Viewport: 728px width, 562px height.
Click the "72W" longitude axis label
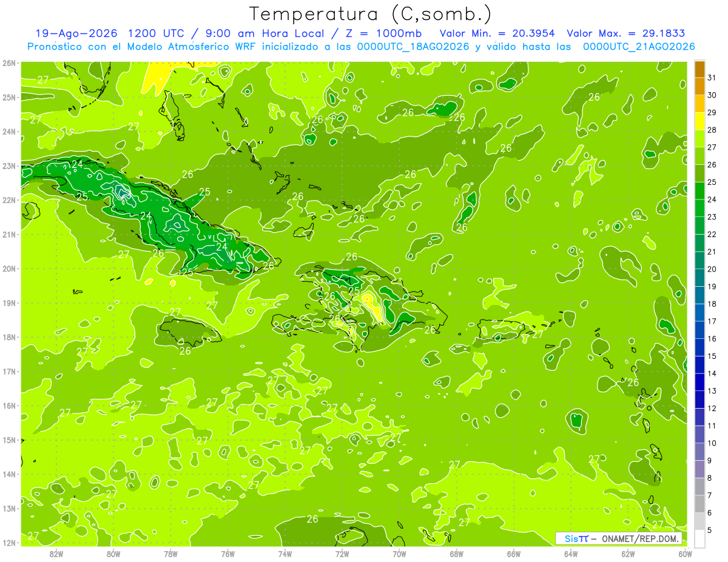(x=342, y=554)
